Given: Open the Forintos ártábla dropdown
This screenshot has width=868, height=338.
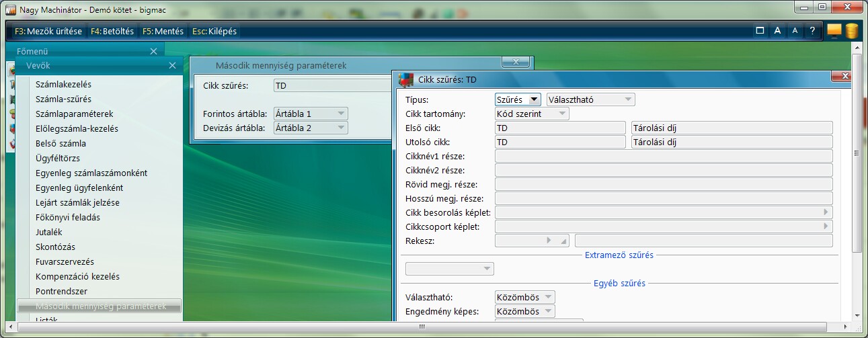Looking at the screenshot, I should (311, 114).
